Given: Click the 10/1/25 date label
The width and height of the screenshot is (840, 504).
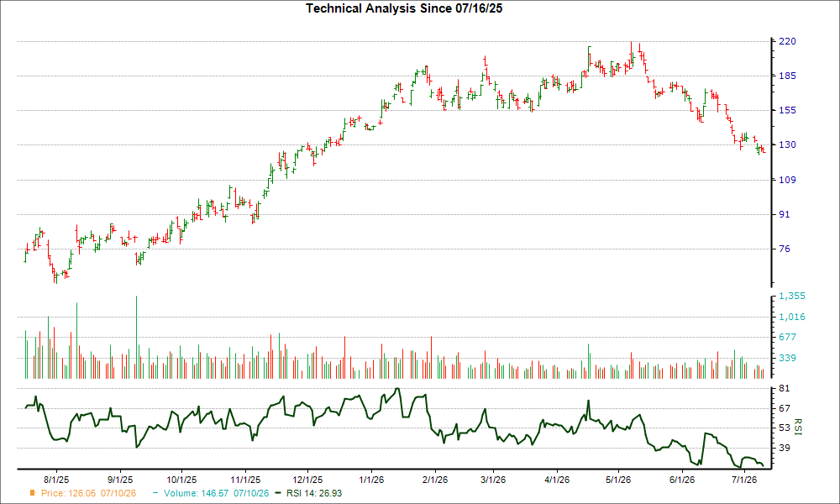Looking at the screenshot, I should coord(181,480).
